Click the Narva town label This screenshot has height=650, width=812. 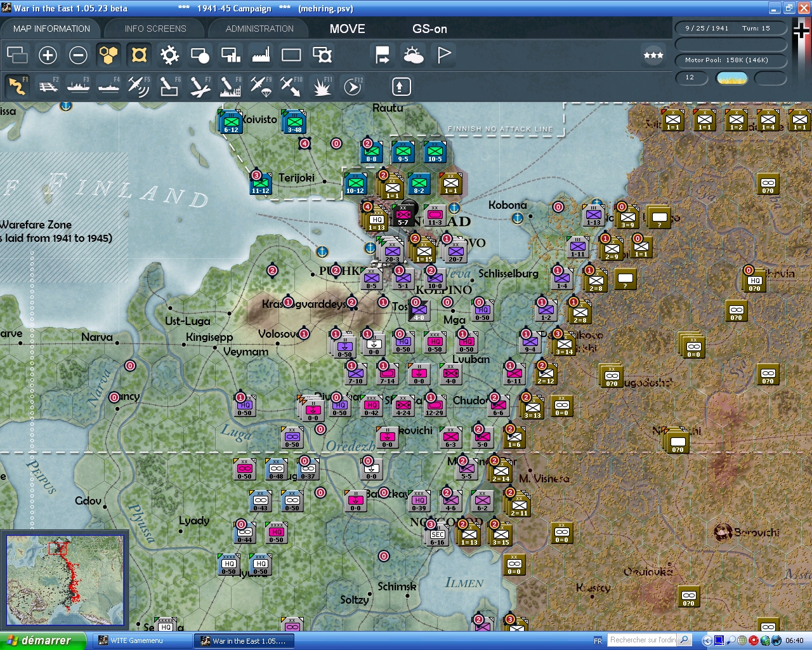coord(96,337)
